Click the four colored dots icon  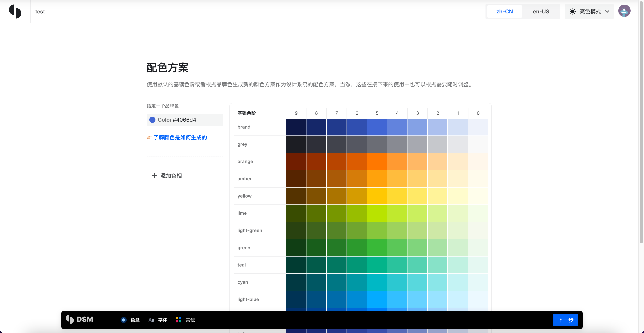178,320
